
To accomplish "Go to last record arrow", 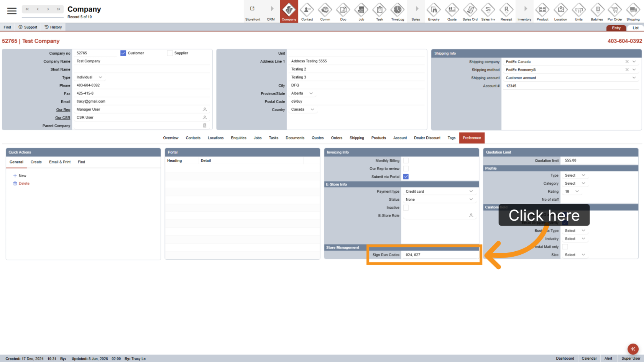I will 58,9.
